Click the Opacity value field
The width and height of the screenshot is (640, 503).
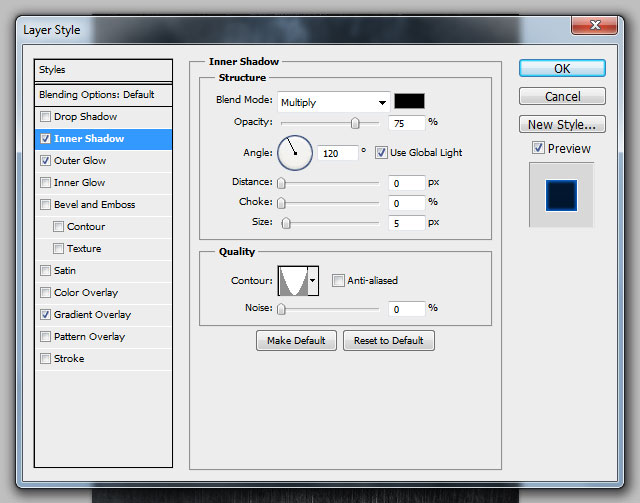tap(407, 123)
